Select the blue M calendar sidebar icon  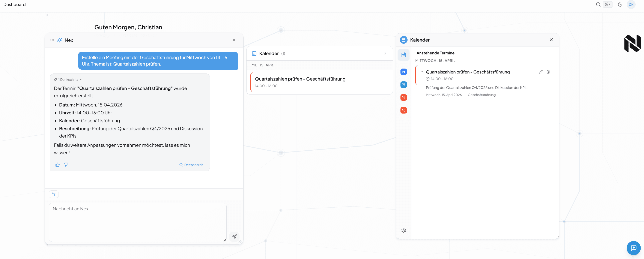tap(403, 72)
